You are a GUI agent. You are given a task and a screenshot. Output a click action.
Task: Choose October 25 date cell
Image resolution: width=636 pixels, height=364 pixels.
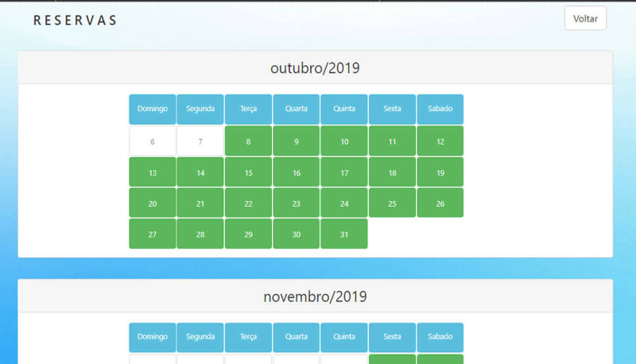[392, 203]
